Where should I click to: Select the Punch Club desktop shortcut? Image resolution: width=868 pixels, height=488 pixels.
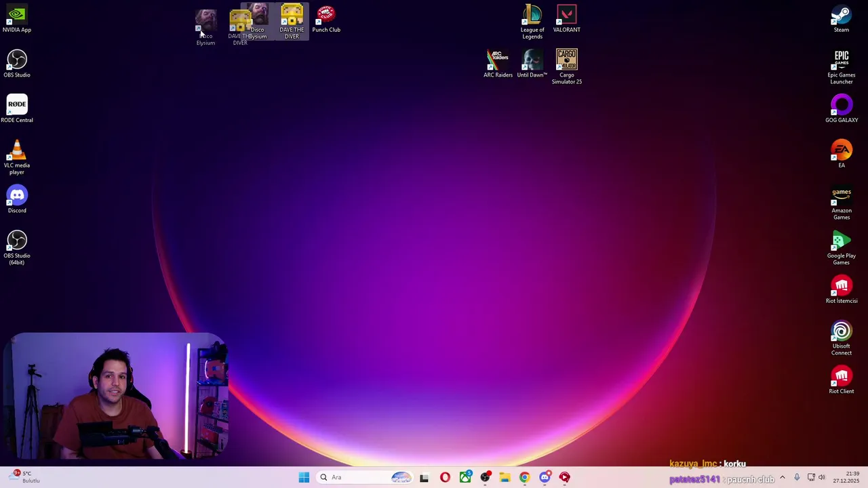click(326, 19)
